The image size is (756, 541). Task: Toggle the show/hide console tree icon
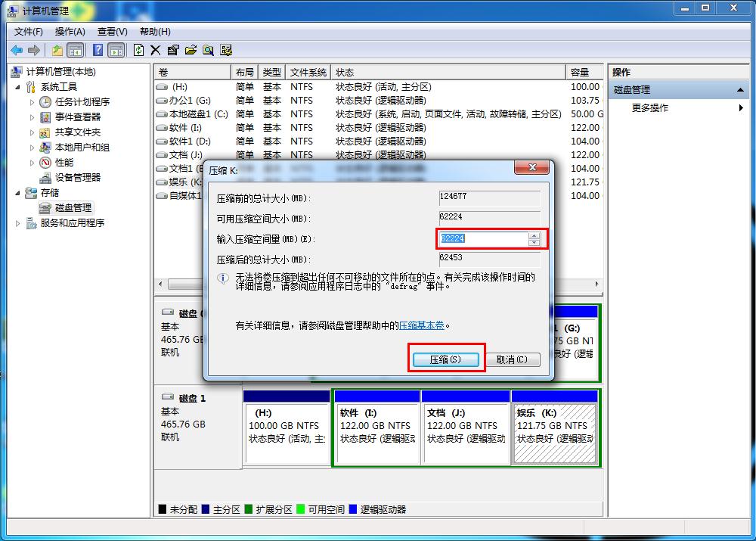pyautogui.click(x=74, y=50)
